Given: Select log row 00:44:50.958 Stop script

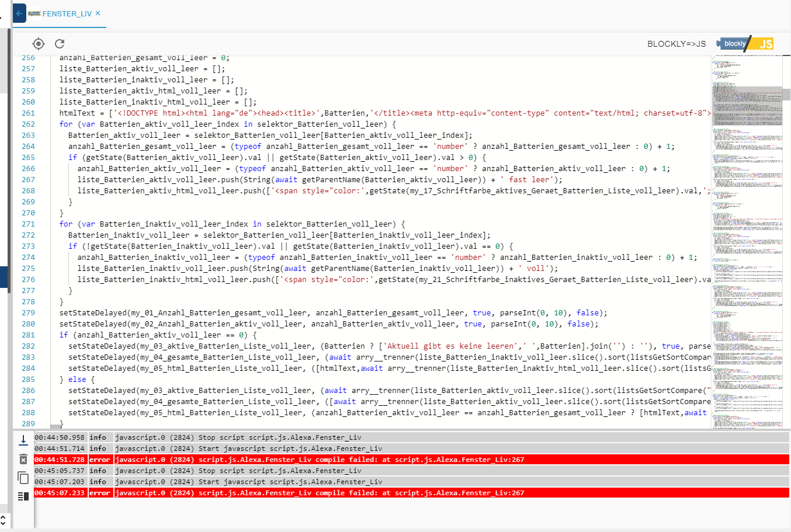Looking at the screenshot, I should (x=411, y=437).
